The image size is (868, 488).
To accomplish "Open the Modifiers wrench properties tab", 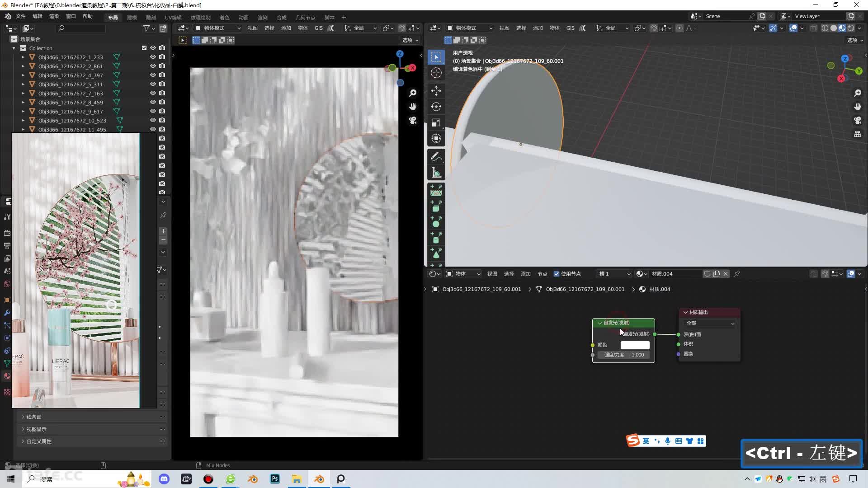I will 7,313.
